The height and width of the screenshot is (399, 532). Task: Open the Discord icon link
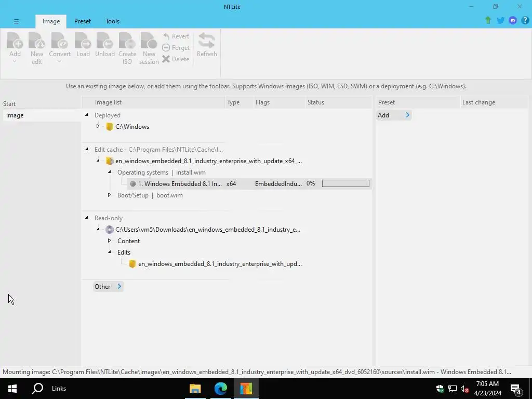(513, 20)
